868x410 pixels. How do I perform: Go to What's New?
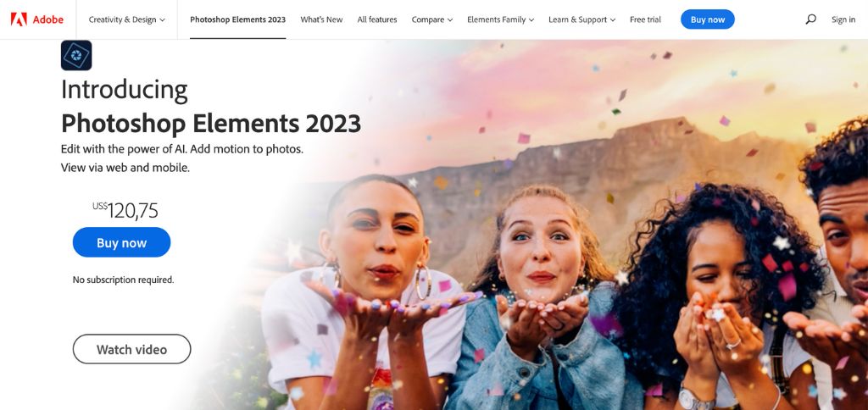321,19
